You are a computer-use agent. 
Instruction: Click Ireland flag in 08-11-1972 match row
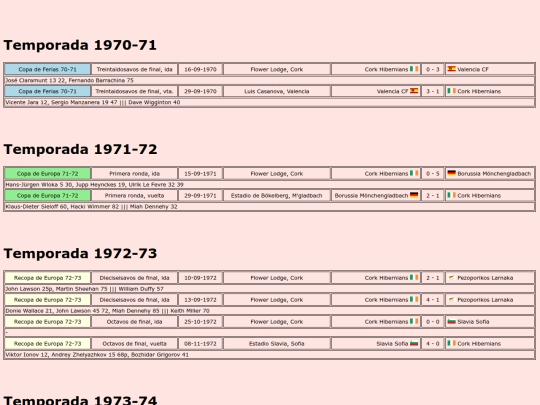coord(451,343)
